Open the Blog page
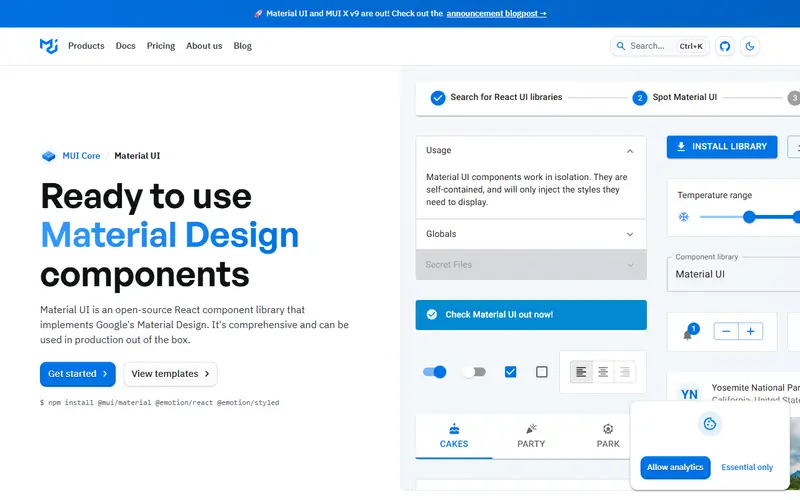 [242, 46]
